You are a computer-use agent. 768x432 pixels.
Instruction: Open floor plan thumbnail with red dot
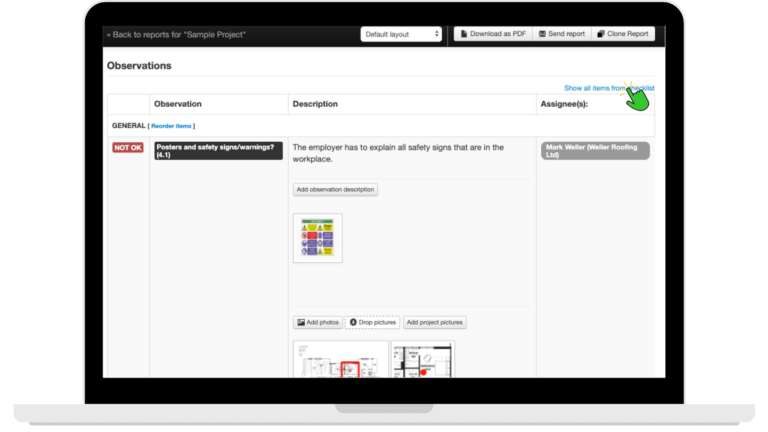click(423, 359)
